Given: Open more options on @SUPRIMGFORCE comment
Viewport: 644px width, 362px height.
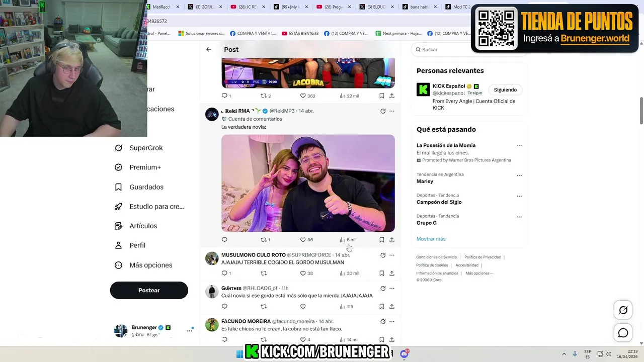Looking at the screenshot, I should point(392,255).
